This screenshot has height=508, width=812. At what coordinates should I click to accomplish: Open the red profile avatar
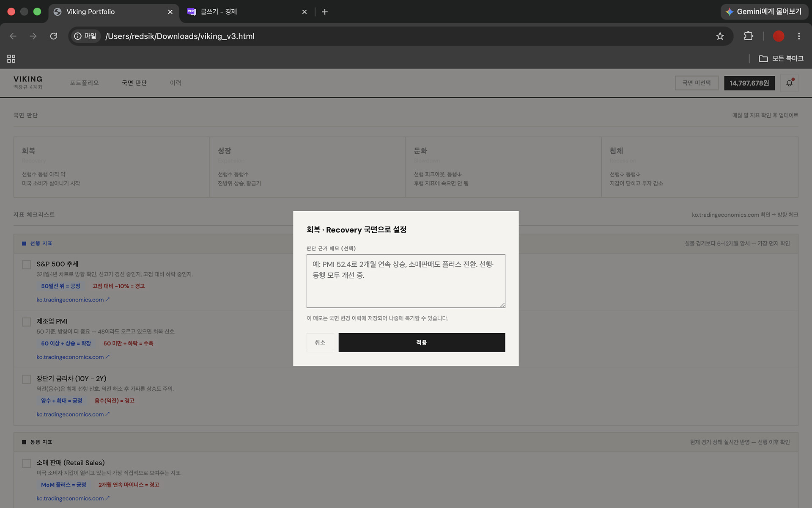pyautogui.click(x=779, y=36)
